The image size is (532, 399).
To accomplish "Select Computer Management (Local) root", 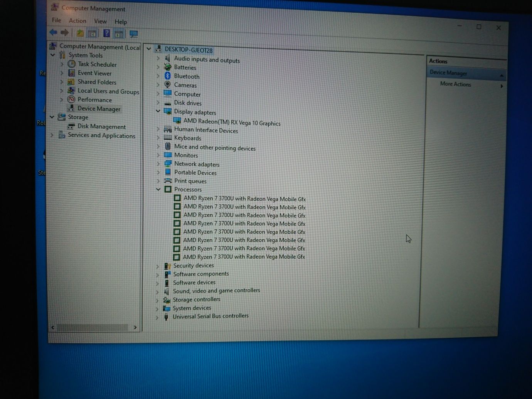I will pos(100,47).
